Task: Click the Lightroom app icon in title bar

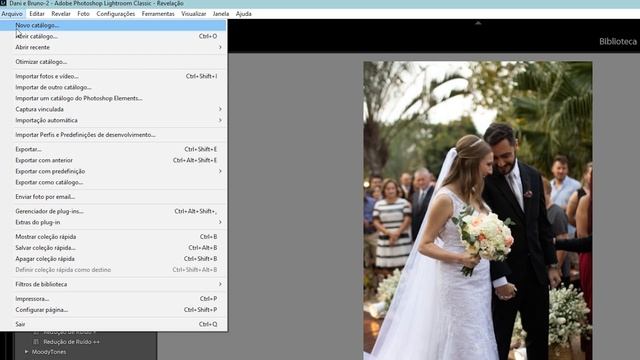Action: pos(3,3)
